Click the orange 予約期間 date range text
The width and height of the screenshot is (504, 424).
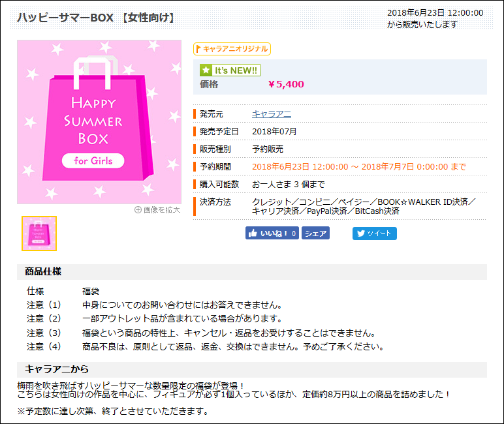tap(358, 167)
